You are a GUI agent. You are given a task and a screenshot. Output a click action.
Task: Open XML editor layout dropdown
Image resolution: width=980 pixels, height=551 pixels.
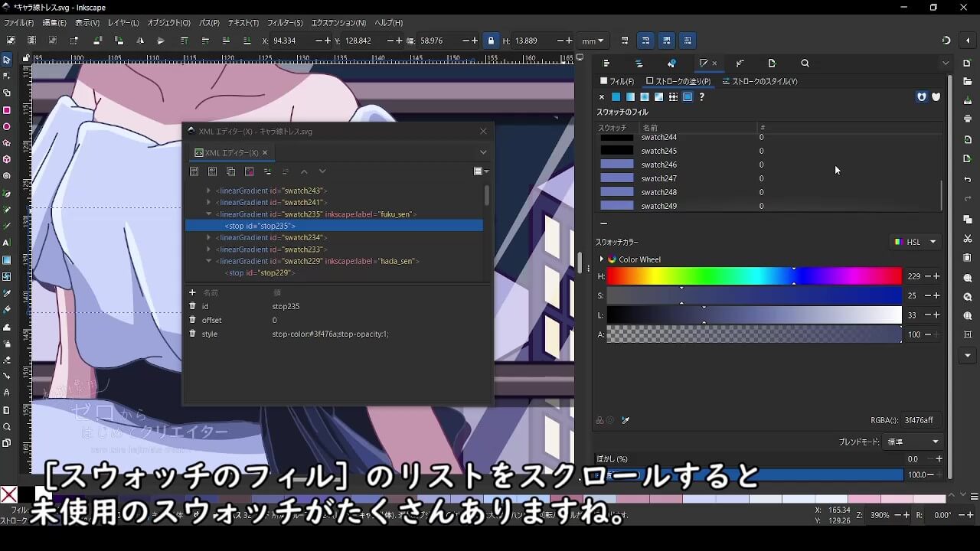pyautogui.click(x=481, y=172)
